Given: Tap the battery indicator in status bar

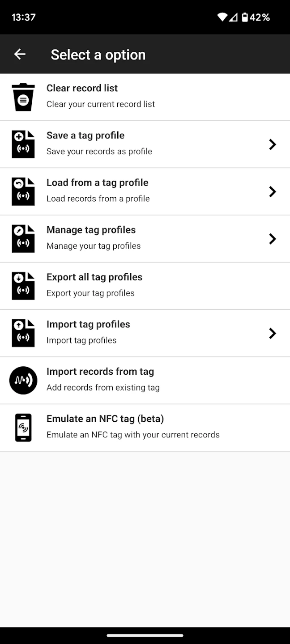Looking at the screenshot, I should [245, 17].
